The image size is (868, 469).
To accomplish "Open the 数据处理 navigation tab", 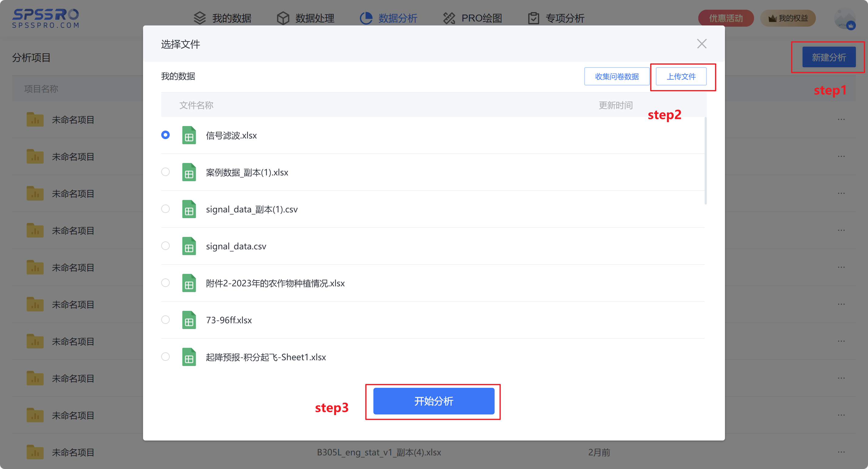I will pyautogui.click(x=305, y=18).
